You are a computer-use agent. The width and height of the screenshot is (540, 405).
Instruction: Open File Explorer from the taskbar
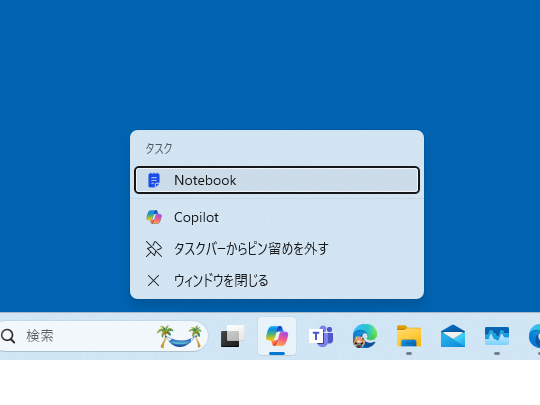pos(409,336)
